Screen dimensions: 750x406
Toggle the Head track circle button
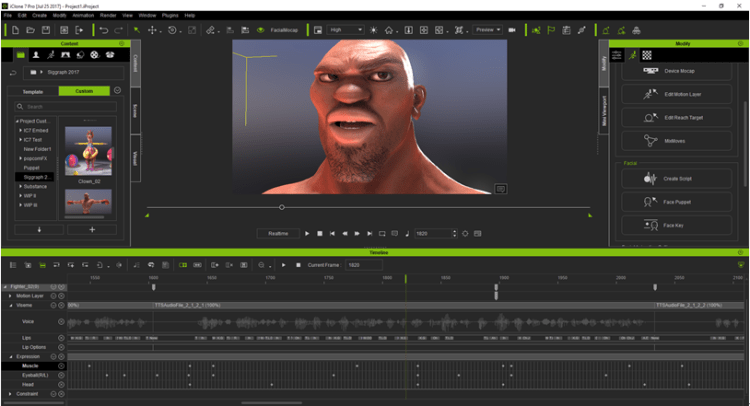(x=61, y=384)
